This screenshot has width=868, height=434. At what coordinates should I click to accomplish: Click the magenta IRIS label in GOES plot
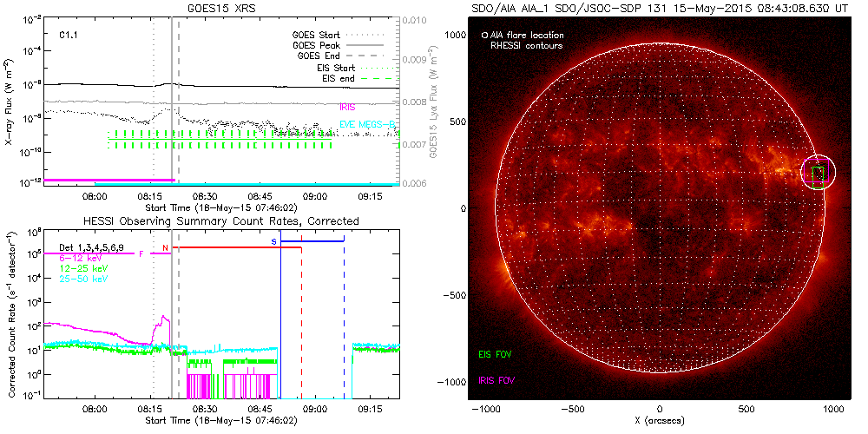[x=348, y=106]
